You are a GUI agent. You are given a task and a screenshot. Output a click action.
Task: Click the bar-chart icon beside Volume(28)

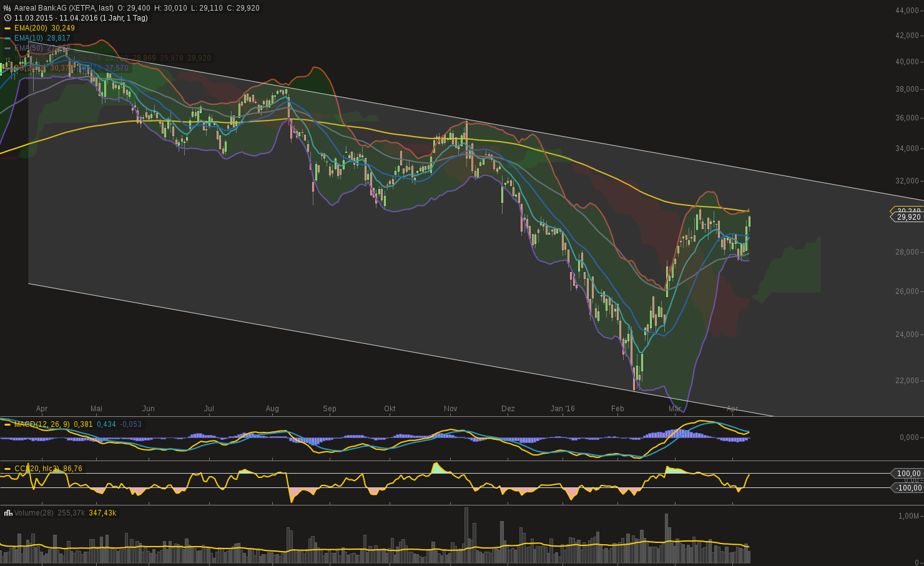8,513
